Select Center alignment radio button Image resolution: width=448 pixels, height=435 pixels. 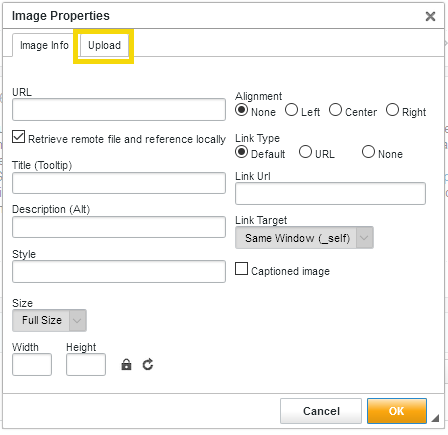tap(335, 110)
